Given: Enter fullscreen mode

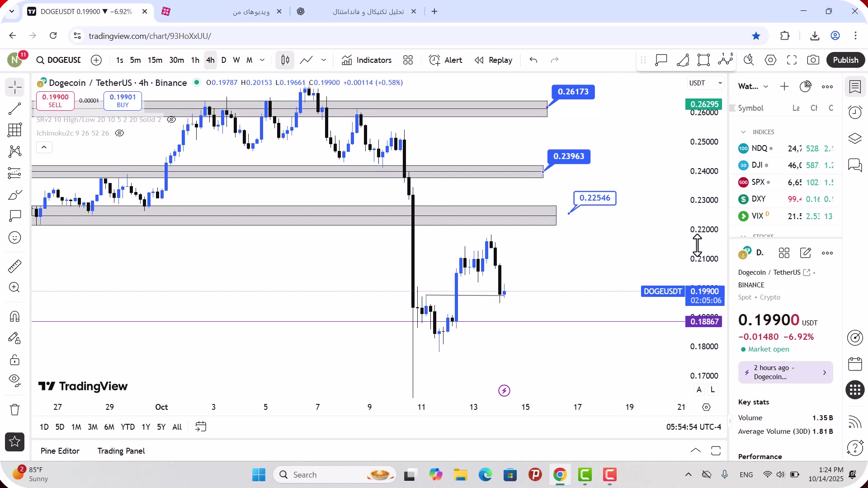Looking at the screenshot, I should 792,60.
